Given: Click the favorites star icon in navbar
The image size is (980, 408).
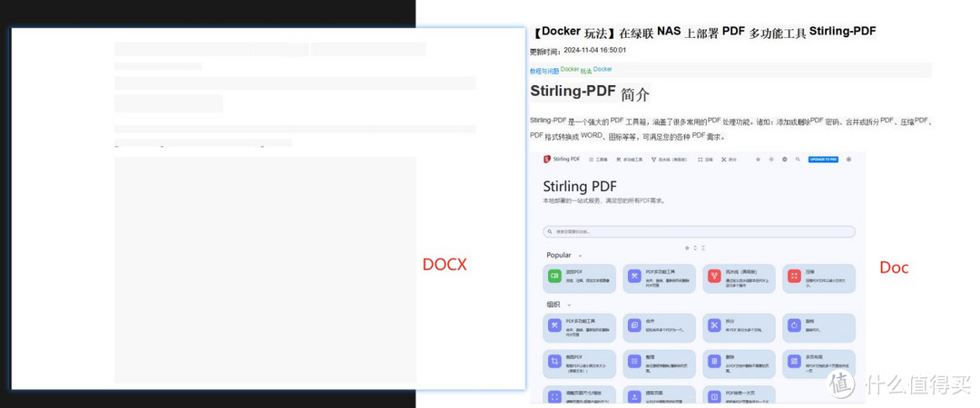Looking at the screenshot, I should pyautogui.click(x=758, y=160).
